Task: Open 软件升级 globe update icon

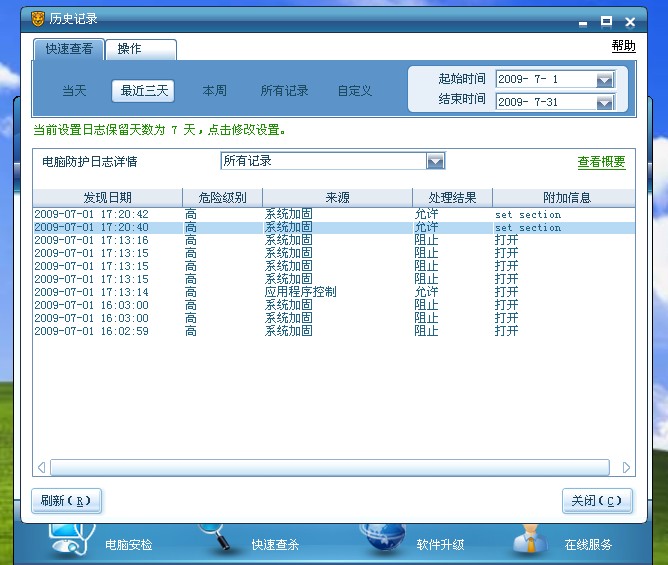Action: click(382, 538)
